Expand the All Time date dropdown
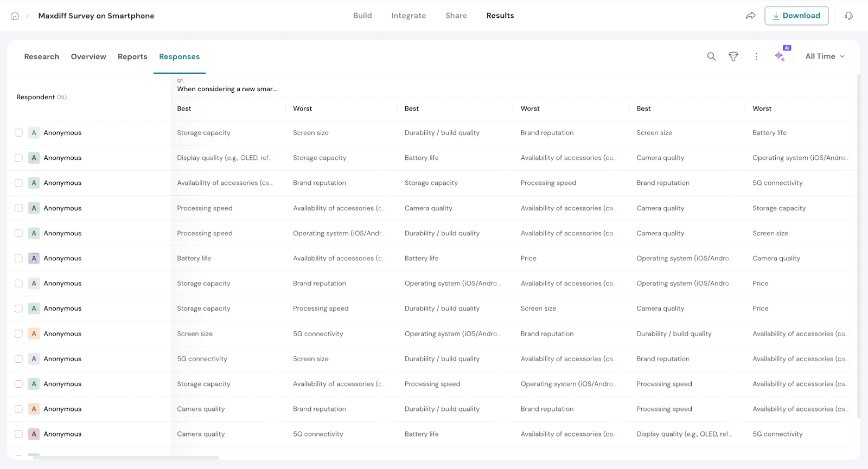The height and width of the screenshot is (469, 868). pyautogui.click(x=825, y=56)
